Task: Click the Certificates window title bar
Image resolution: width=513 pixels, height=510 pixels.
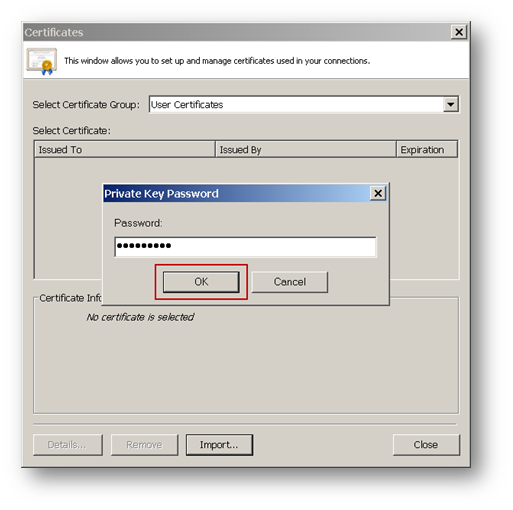Action: (237, 32)
